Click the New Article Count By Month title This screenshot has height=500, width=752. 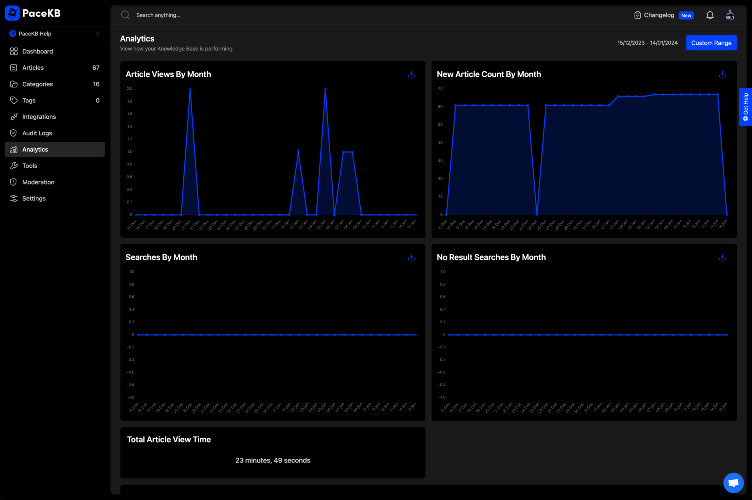coord(489,74)
